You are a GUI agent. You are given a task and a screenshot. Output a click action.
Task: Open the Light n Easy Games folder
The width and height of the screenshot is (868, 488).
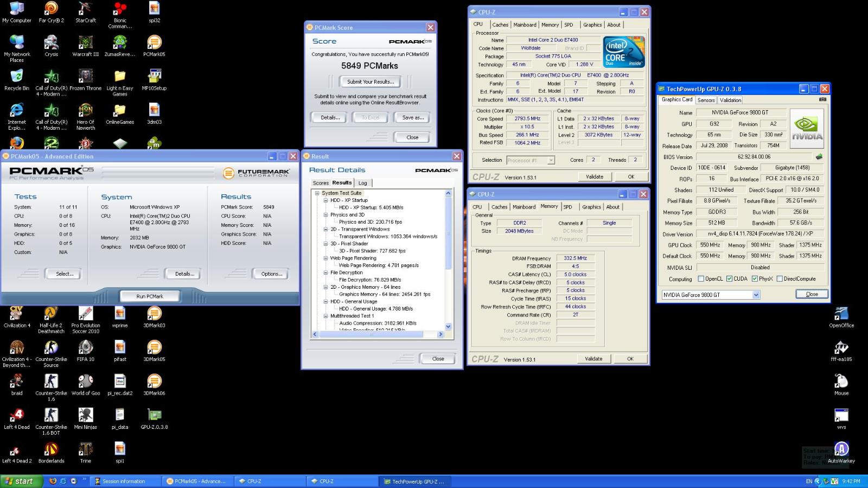tap(120, 83)
